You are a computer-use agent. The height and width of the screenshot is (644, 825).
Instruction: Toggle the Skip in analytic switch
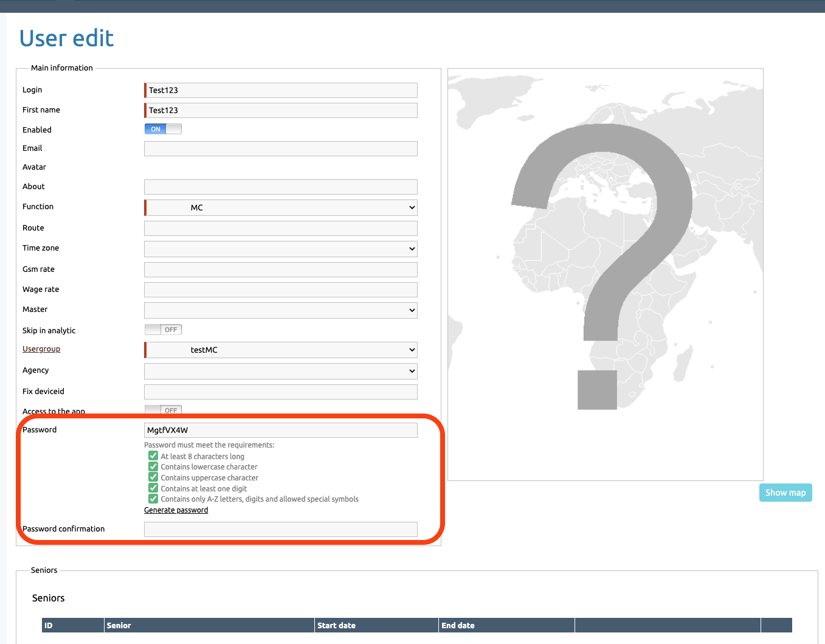(163, 330)
